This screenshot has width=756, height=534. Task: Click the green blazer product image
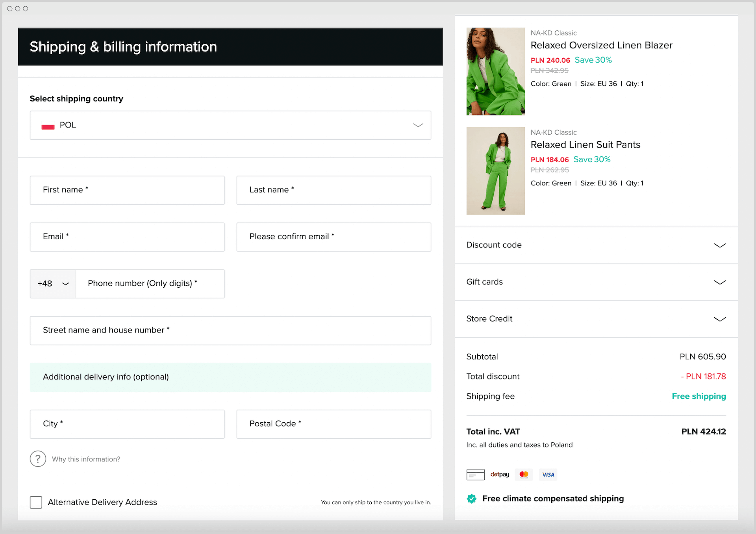pos(495,71)
